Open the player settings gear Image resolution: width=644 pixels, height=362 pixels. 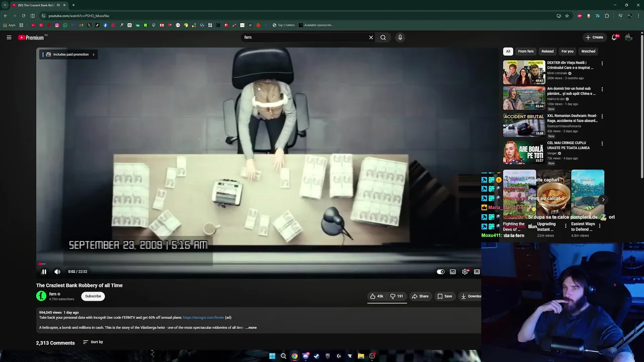(465, 271)
